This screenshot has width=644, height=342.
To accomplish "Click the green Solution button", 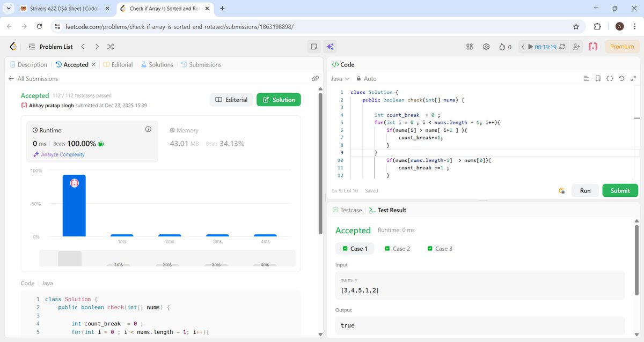I will (x=279, y=100).
